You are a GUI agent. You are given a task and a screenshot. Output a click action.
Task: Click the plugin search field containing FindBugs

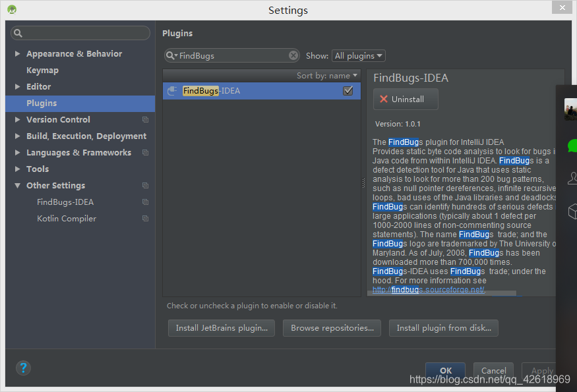pos(232,55)
